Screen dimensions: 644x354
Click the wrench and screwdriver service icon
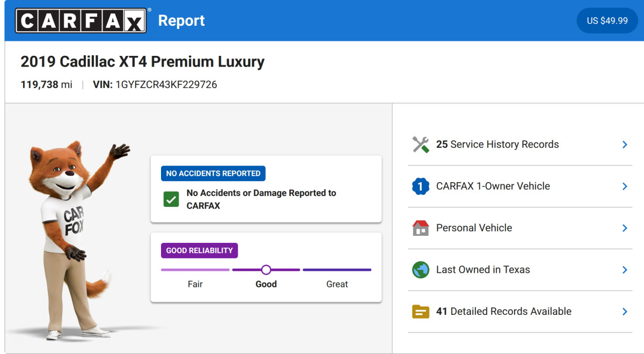pyautogui.click(x=421, y=145)
